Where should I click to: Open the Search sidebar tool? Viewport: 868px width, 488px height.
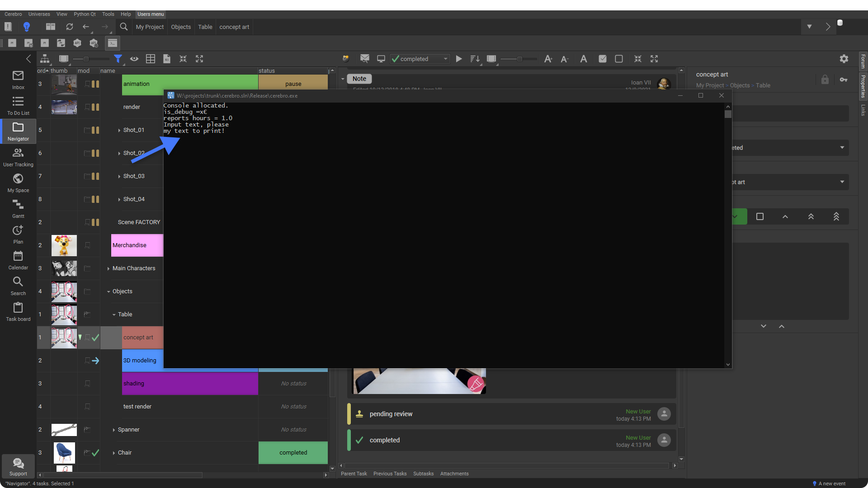[x=18, y=286]
